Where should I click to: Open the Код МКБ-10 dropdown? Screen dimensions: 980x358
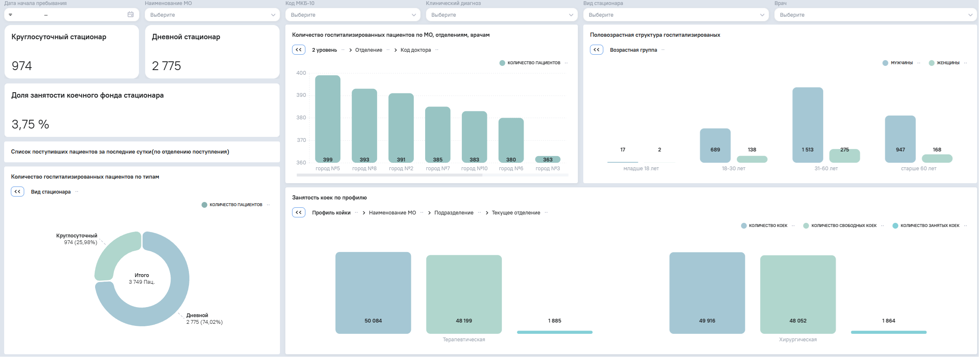(353, 15)
